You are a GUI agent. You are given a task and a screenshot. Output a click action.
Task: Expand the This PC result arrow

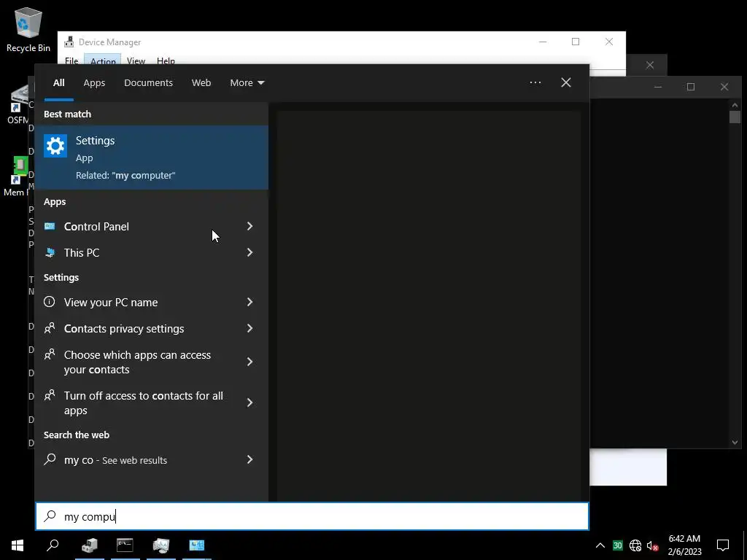(249, 252)
